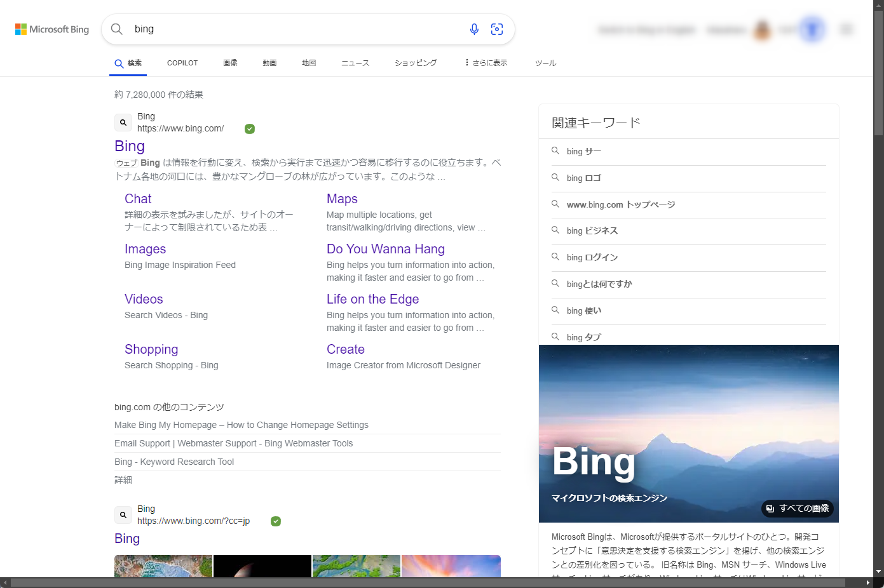Click the Microsoft Bing logo

coord(52,29)
